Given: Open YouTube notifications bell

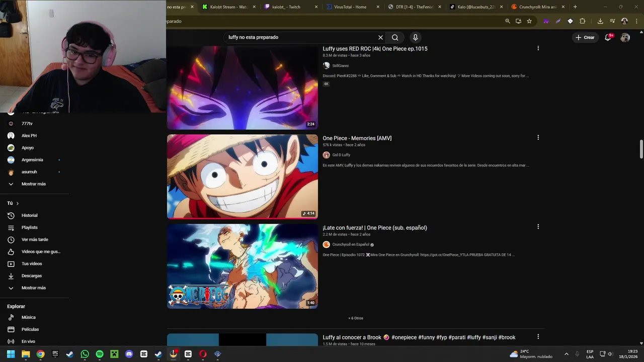Looking at the screenshot, I should click(x=608, y=37).
